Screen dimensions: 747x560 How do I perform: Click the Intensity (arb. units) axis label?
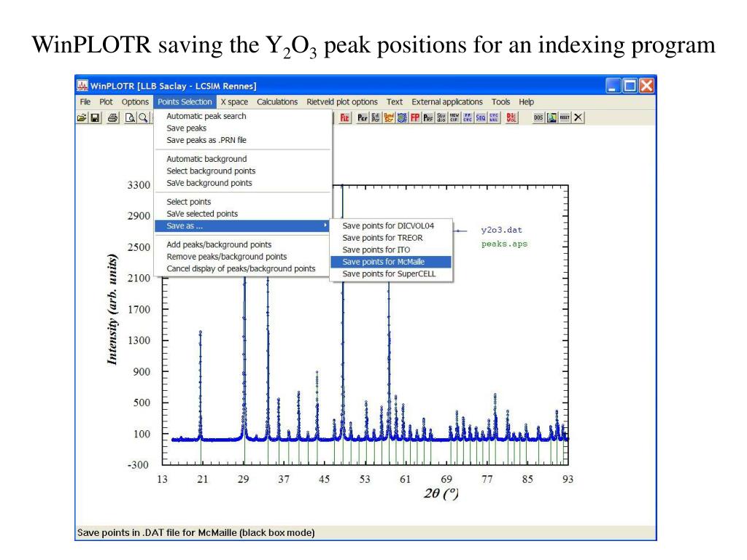(112, 309)
